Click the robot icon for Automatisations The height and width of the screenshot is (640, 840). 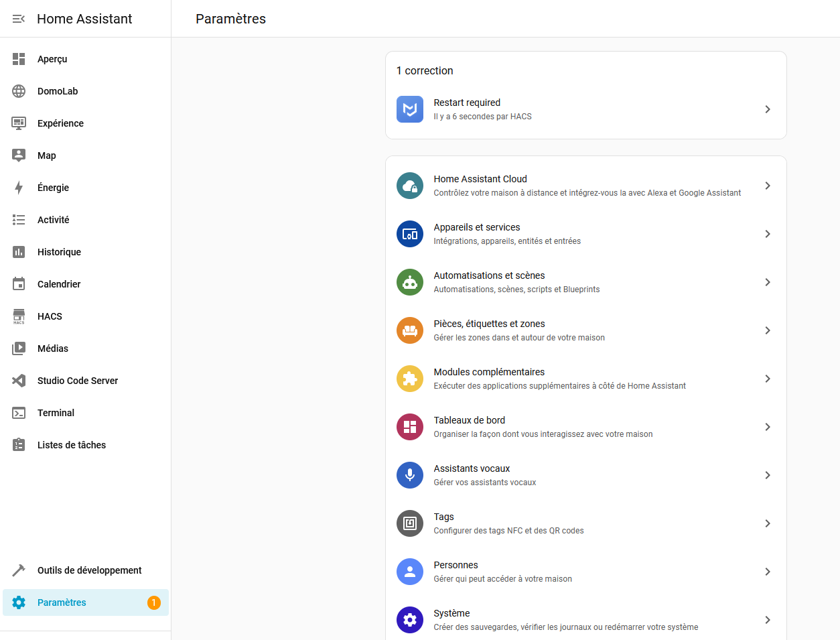(410, 282)
